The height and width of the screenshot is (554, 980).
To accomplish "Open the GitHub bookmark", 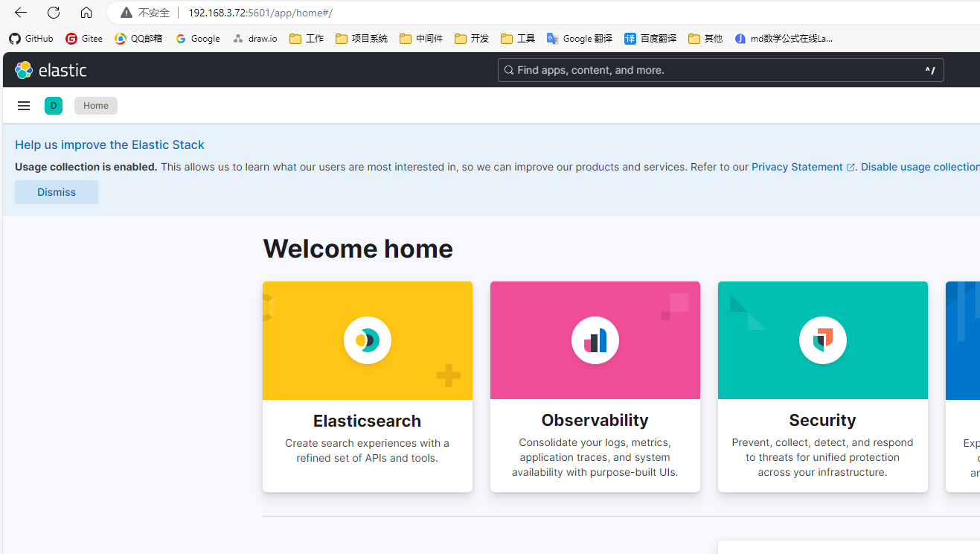I will [x=31, y=39].
